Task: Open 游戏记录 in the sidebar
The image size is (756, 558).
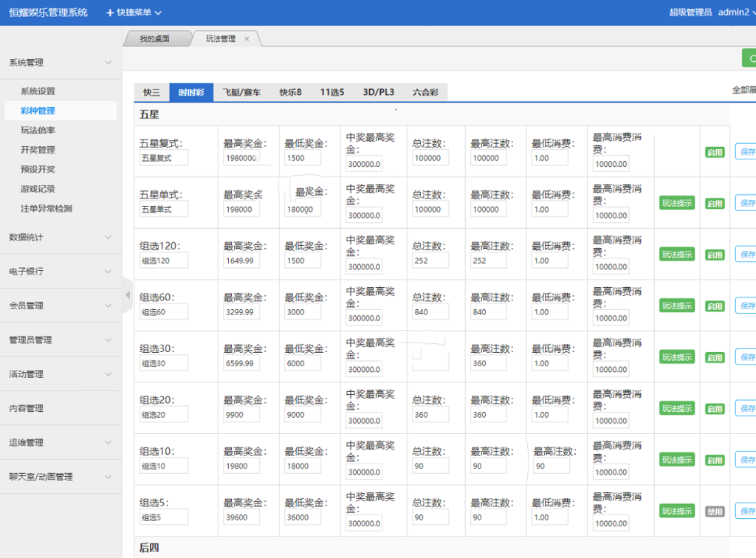Action: click(38, 189)
